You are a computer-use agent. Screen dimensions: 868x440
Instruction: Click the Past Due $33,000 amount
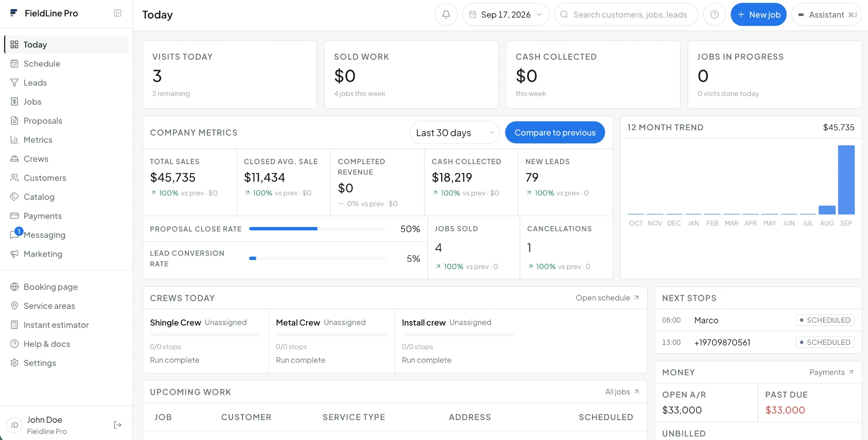[x=785, y=410]
